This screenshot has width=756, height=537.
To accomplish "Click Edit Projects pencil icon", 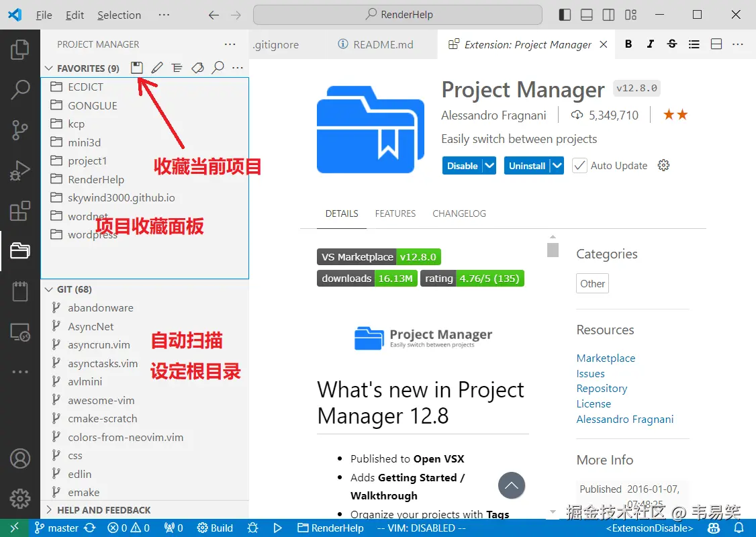I will point(157,68).
